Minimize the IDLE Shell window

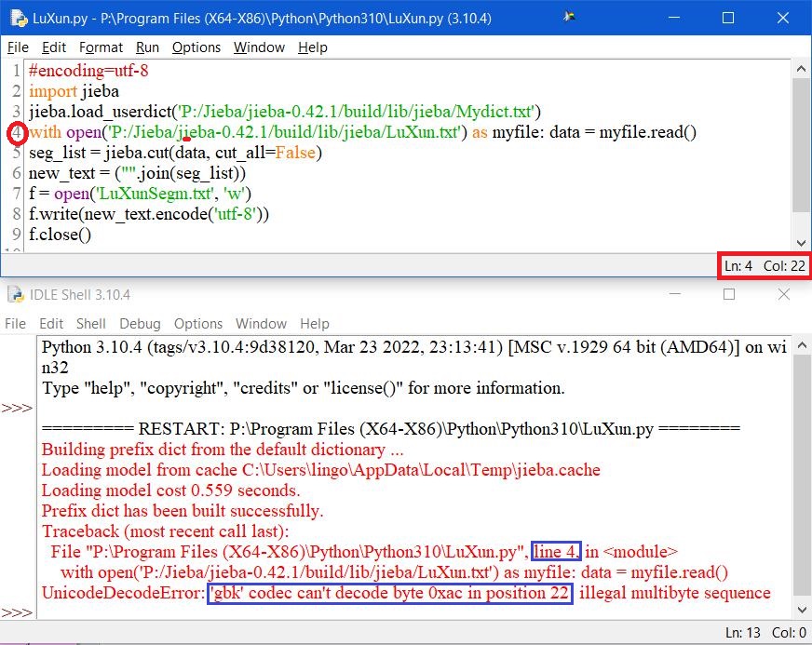675,294
